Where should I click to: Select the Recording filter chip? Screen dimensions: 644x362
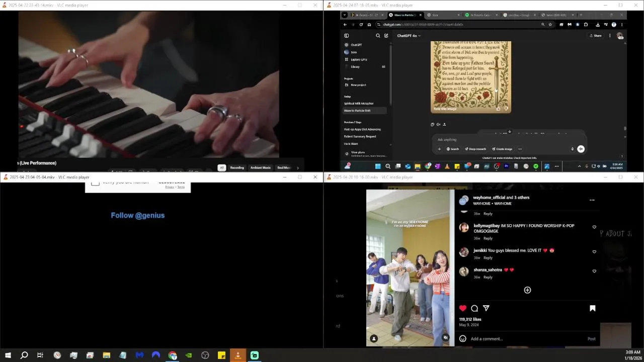237,167
